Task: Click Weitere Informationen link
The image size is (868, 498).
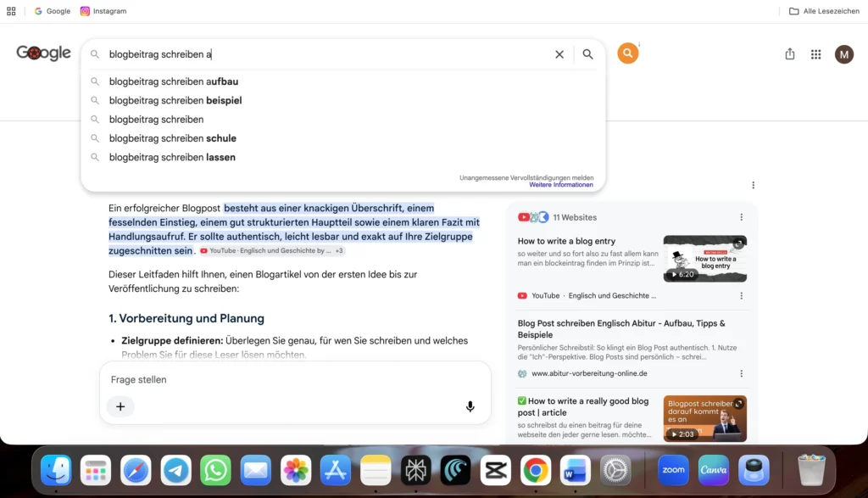Action: pos(561,185)
